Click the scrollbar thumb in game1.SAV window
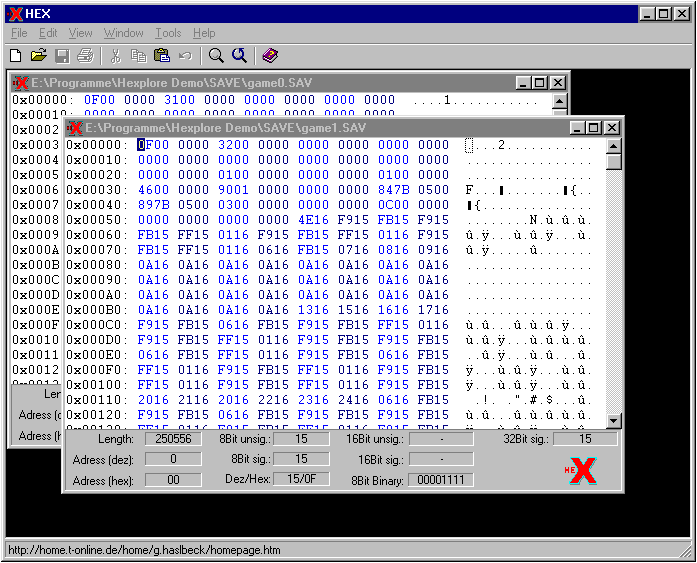 613,162
